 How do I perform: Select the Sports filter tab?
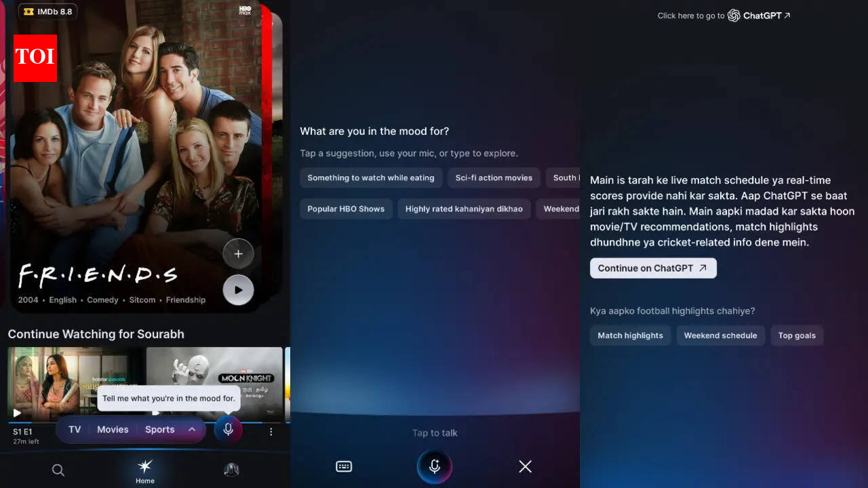[x=159, y=429]
